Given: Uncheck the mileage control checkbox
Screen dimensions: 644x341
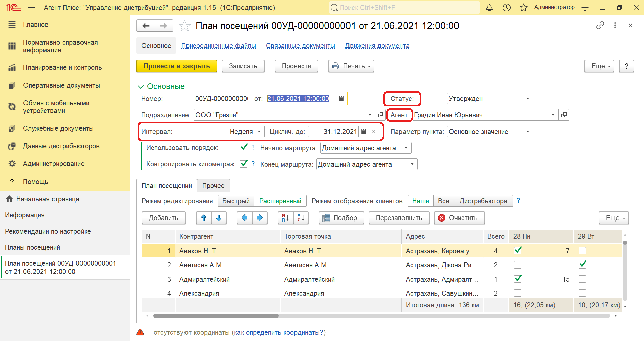Looking at the screenshot, I should (244, 164).
